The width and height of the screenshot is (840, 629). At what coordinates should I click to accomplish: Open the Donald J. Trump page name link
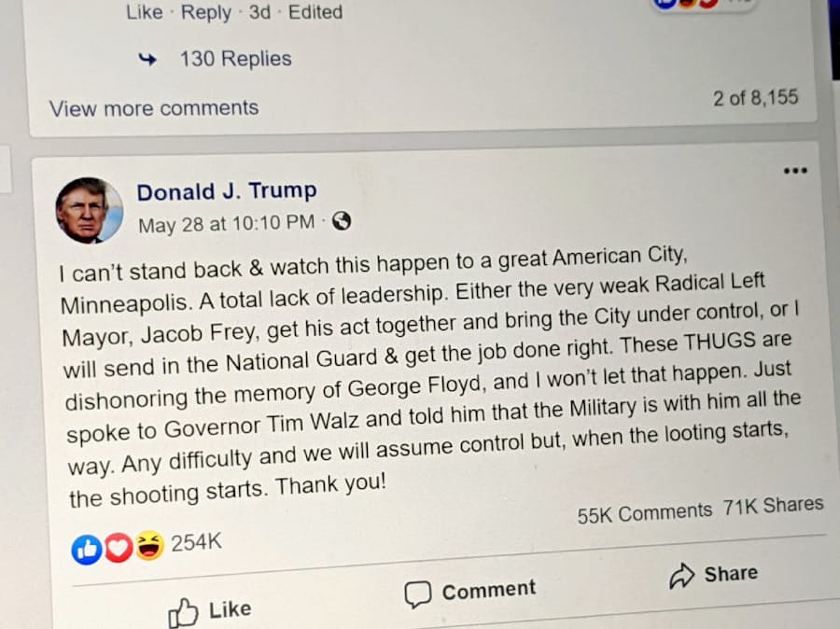tap(227, 191)
